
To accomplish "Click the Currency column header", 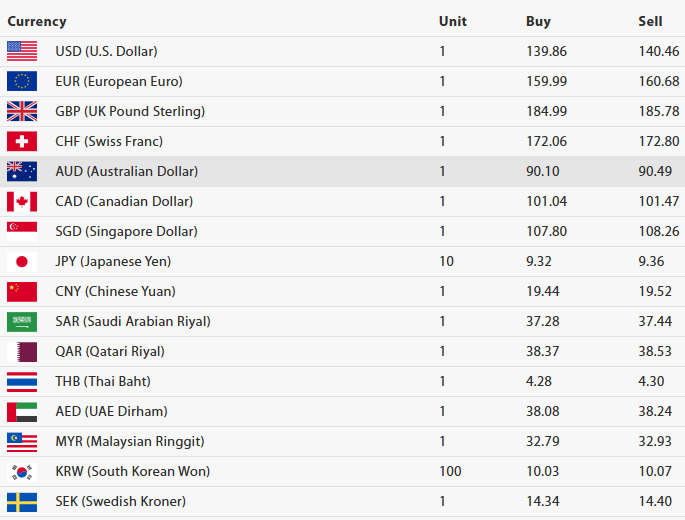I will coord(37,21).
